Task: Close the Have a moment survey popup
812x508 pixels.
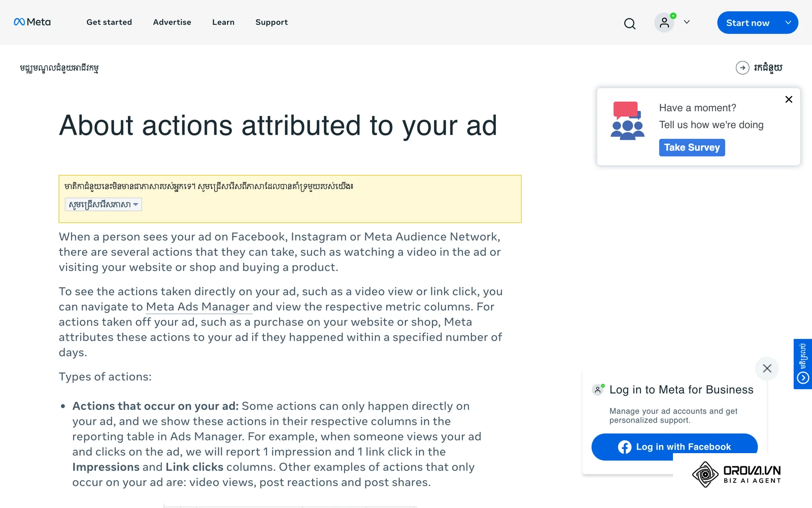Action: tap(789, 100)
